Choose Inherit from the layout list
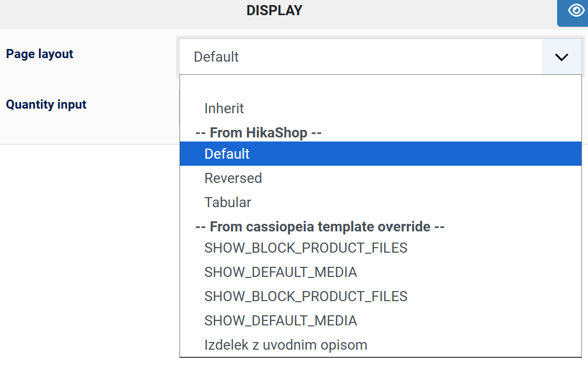Image resolution: width=588 pixels, height=381 pixels. 224,108
